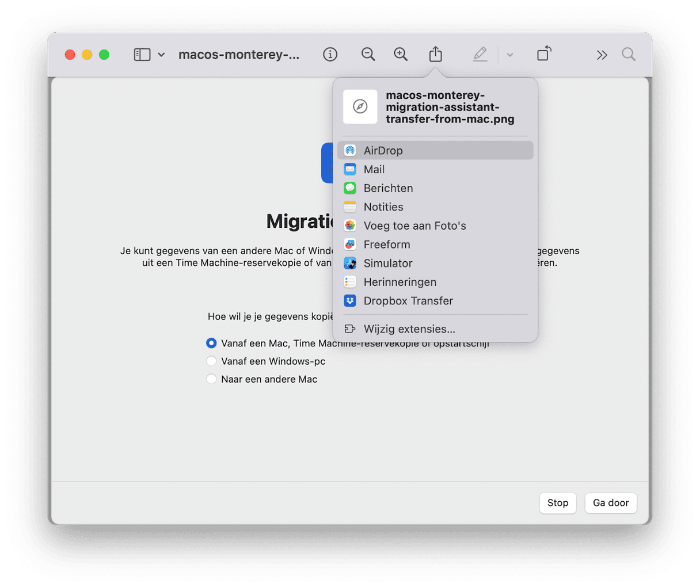Click the Stop button
Screen dimensions: 700x588
click(x=557, y=503)
